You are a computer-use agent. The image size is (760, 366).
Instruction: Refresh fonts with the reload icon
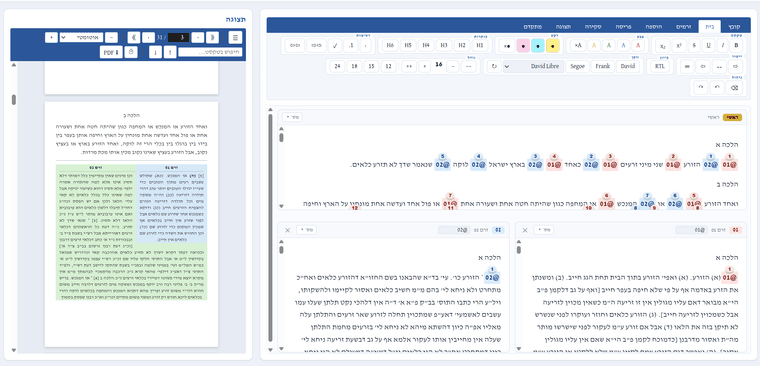494,66
